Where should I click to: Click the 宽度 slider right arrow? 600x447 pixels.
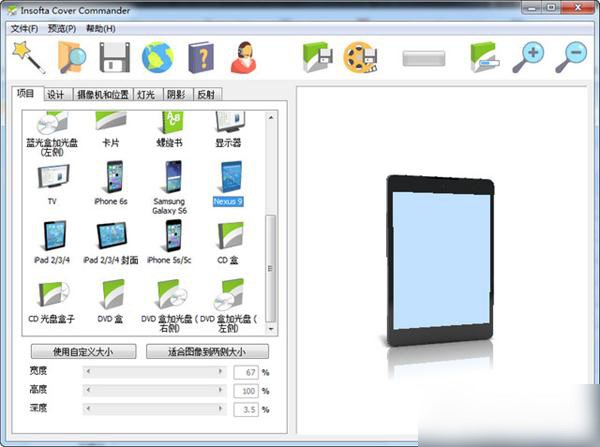[220, 372]
